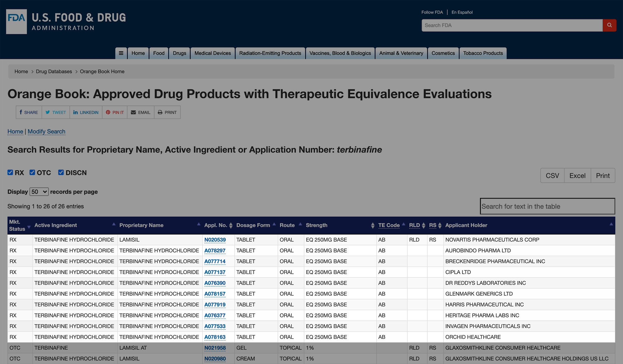Open the records per page dropdown

pos(39,192)
